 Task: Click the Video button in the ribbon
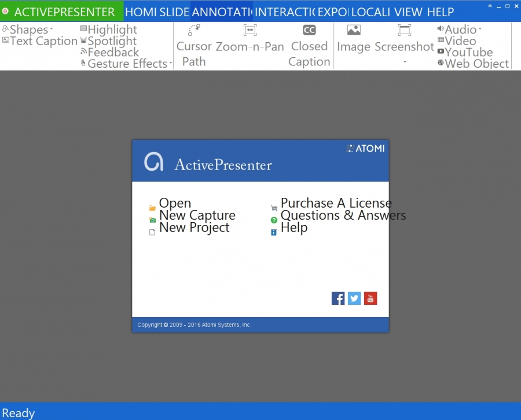coord(457,41)
